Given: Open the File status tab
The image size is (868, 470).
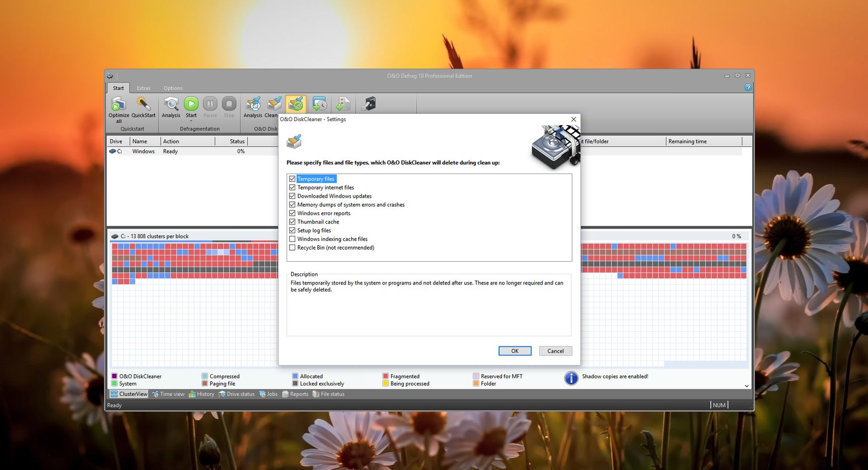Looking at the screenshot, I should tap(329, 394).
